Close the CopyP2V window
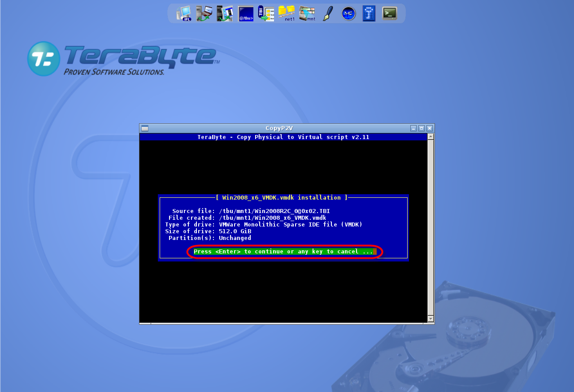 430,128
